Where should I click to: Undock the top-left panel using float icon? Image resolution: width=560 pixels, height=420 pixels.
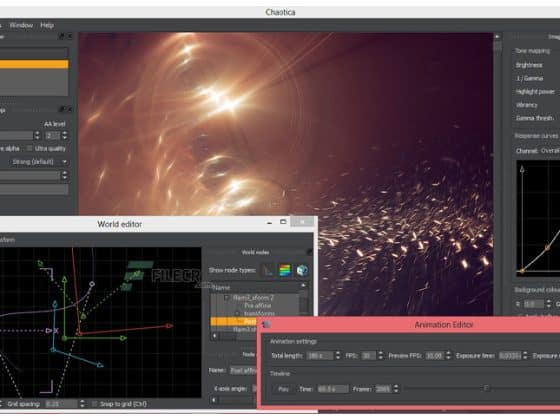tap(62, 36)
